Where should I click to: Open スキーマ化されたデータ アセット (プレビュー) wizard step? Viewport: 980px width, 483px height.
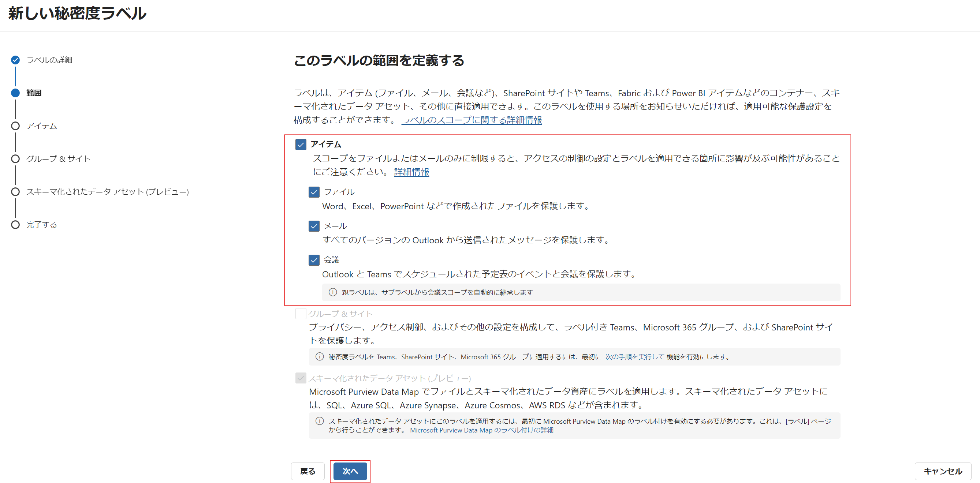[108, 192]
